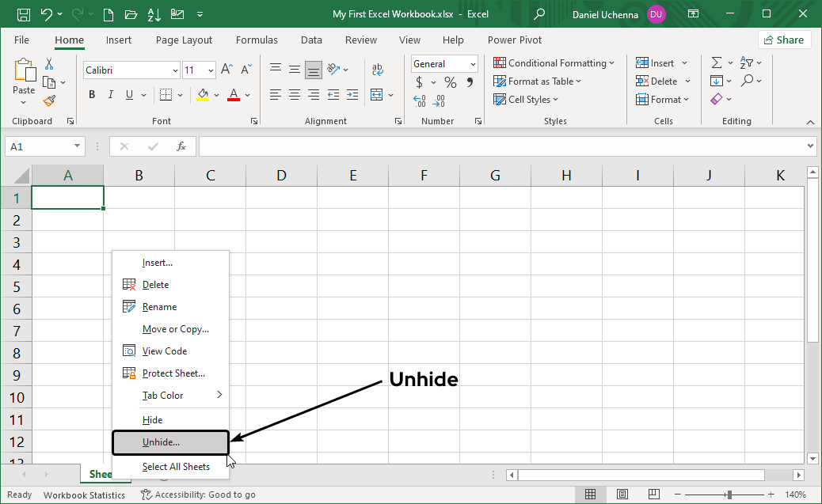This screenshot has width=822, height=504.
Task: Toggle bold formatting
Action: [91, 94]
